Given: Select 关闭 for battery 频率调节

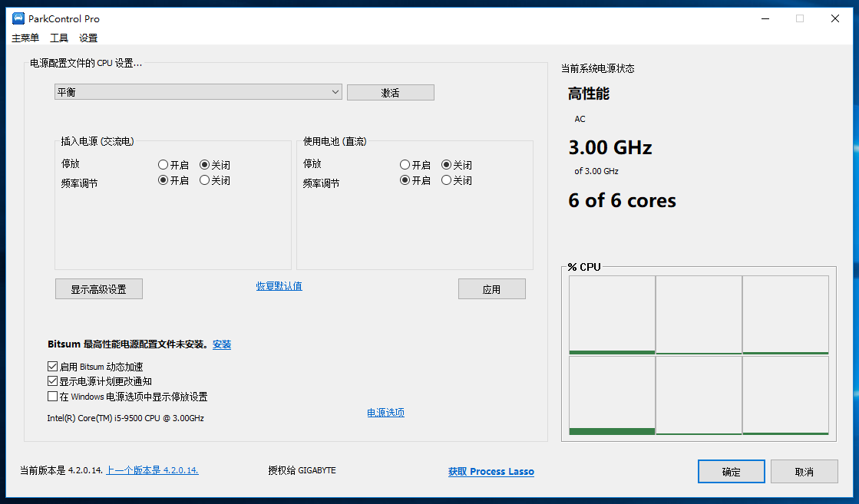Looking at the screenshot, I should (x=447, y=180).
